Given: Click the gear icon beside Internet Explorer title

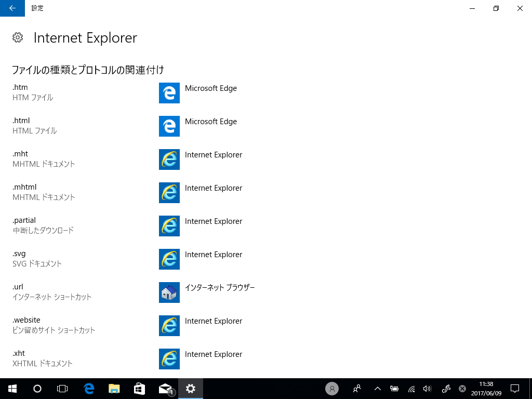Looking at the screenshot, I should coord(18,37).
